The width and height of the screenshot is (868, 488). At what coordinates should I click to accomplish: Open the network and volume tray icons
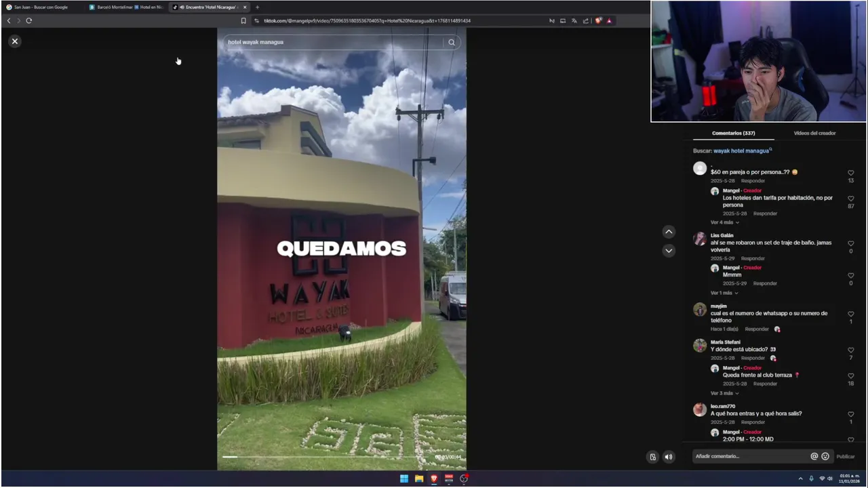click(x=826, y=479)
